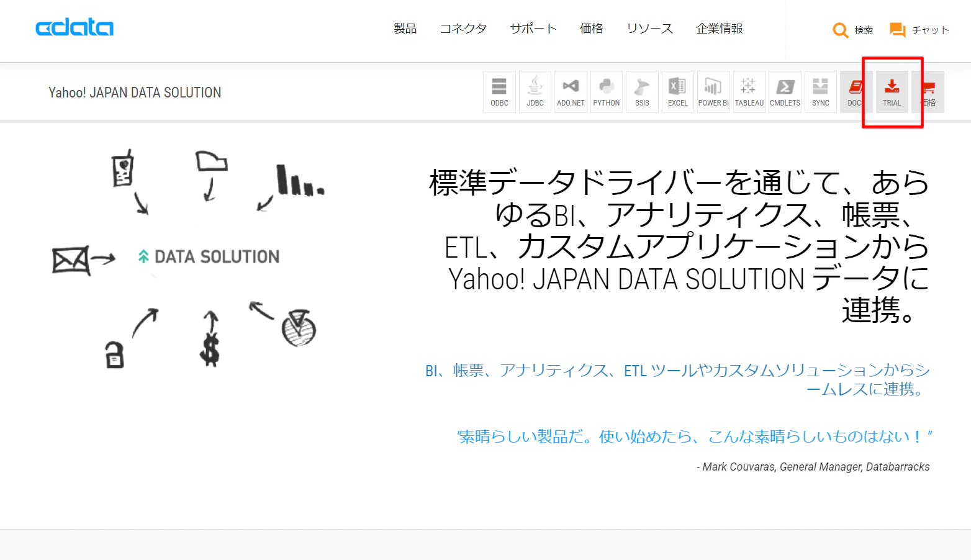Open the 製品 menu

(405, 29)
